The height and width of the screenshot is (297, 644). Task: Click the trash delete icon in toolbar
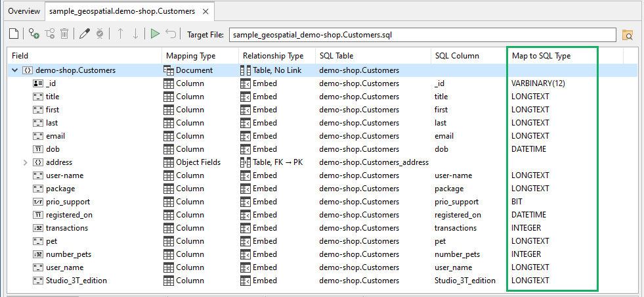[x=64, y=34]
